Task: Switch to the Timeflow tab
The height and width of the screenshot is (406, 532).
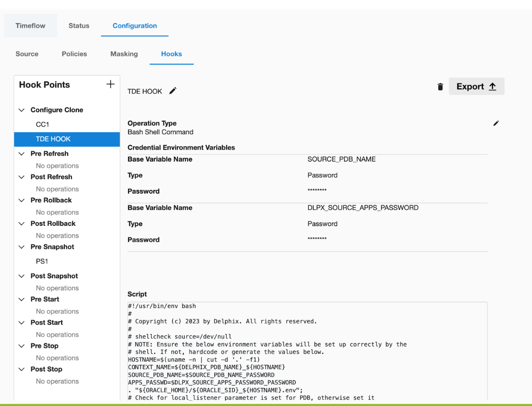Action: coord(30,26)
